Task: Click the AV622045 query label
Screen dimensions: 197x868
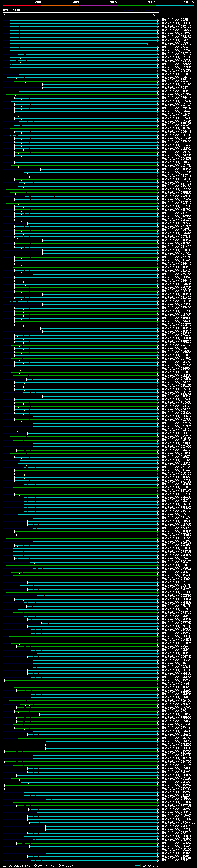Action: pyautogui.click(x=11, y=10)
